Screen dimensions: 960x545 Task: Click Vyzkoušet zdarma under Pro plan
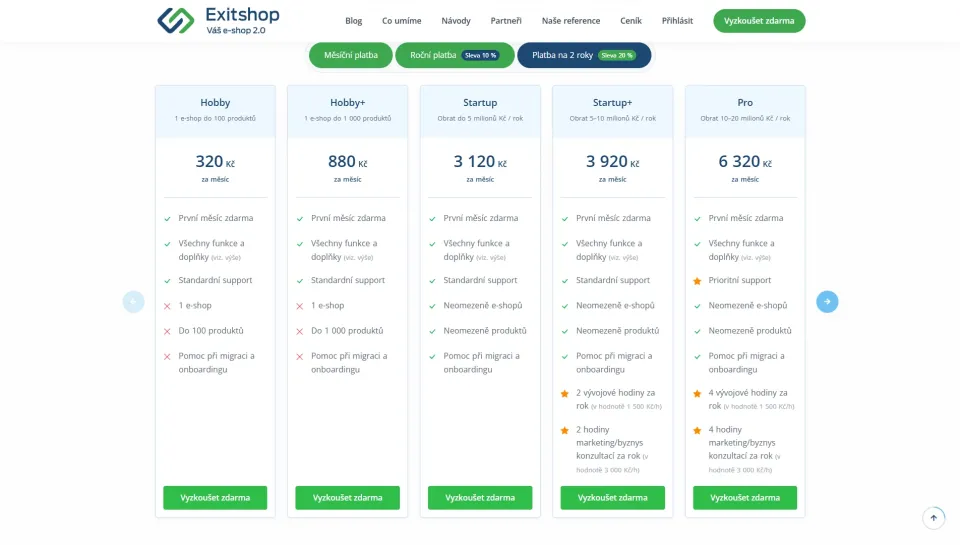point(744,497)
